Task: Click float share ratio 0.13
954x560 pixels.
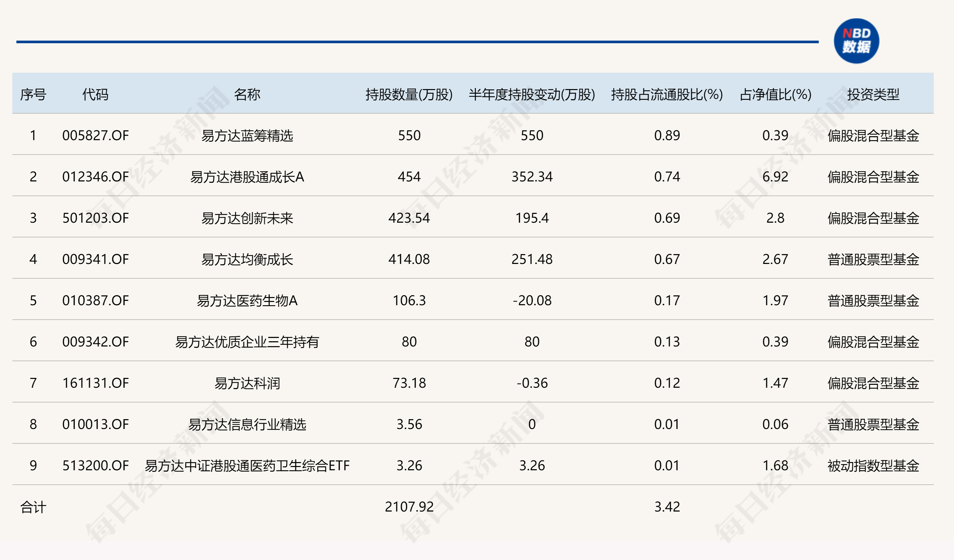Action: coord(667,342)
